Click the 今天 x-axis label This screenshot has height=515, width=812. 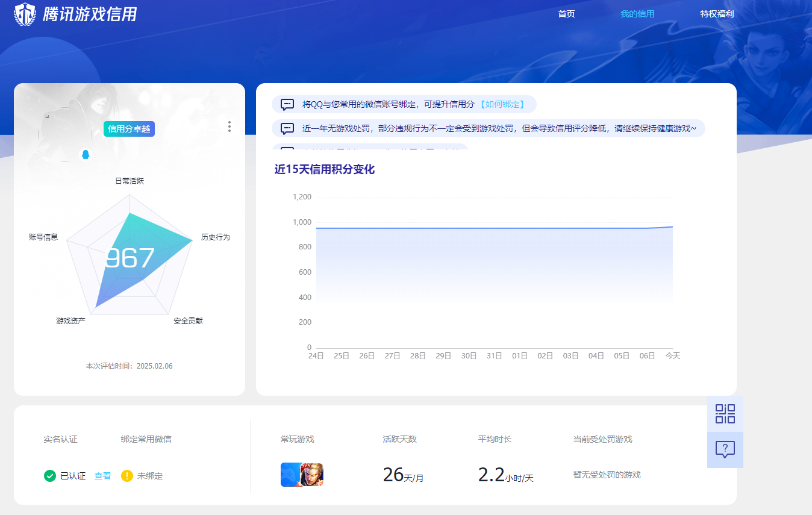pyautogui.click(x=672, y=356)
